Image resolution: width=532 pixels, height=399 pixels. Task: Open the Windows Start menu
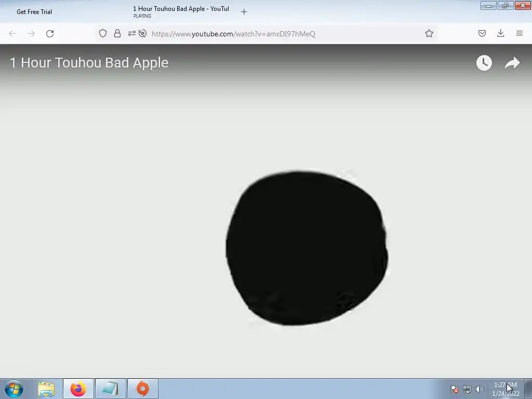pos(14,389)
